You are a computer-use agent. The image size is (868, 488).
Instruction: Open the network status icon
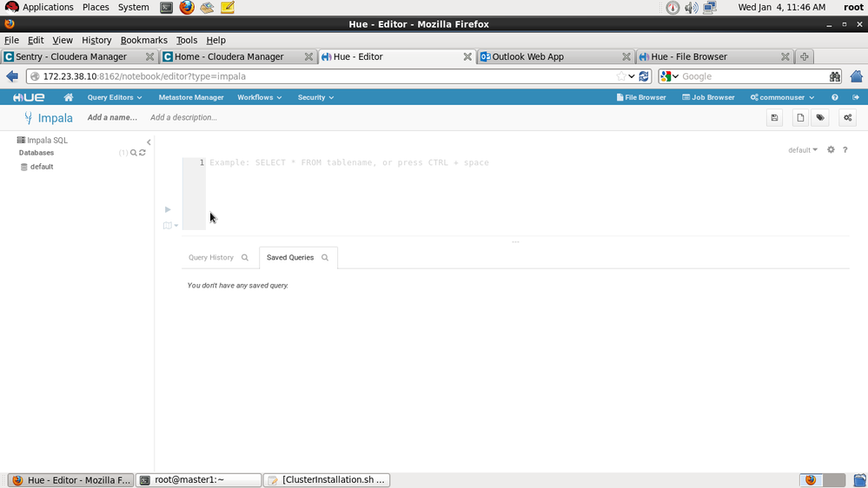[x=710, y=8]
